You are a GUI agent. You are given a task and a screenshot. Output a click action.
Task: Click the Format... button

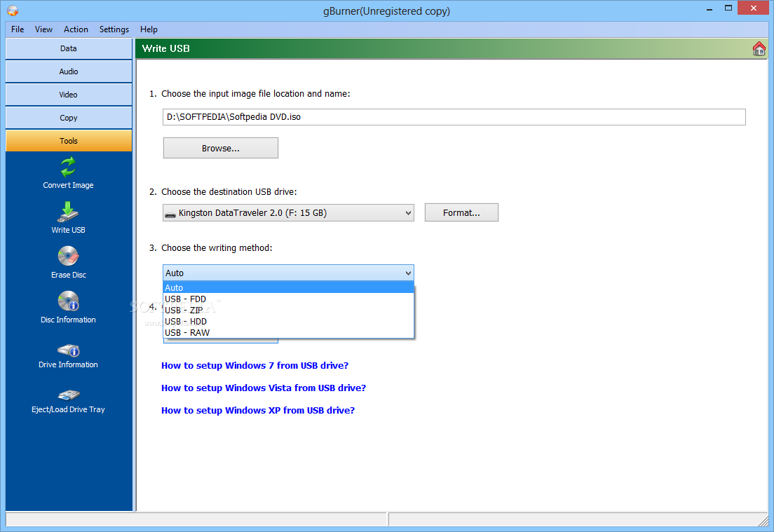461,212
